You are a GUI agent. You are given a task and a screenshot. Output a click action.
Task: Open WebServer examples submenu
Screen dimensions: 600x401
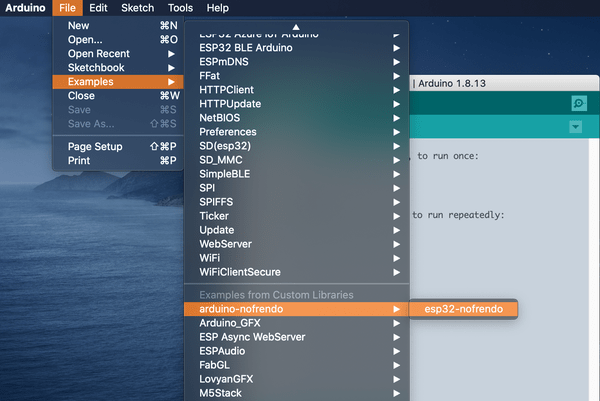297,244
